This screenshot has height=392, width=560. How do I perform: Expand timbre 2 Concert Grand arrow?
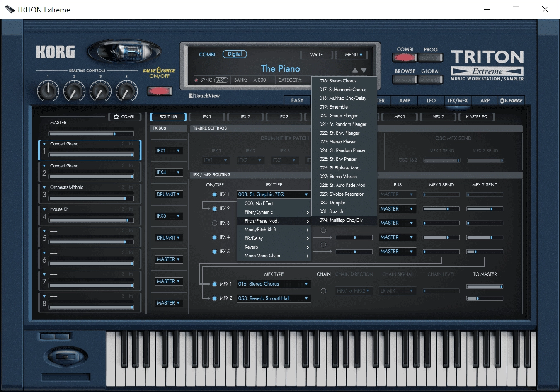click(x=44, y=166)
